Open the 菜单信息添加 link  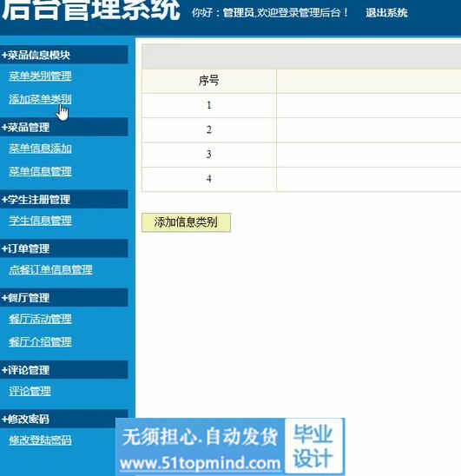point(40,149)
